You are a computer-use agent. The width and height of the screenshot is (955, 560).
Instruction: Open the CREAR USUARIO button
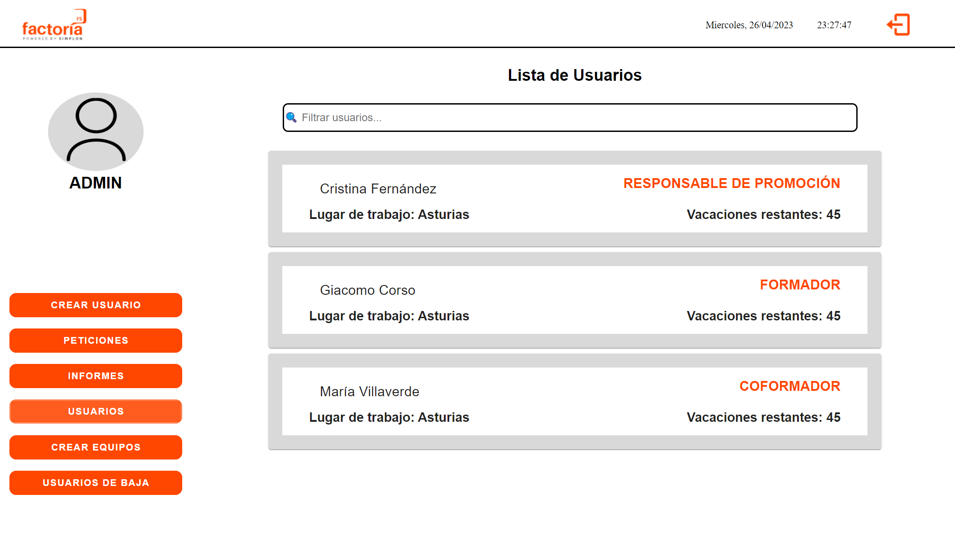(x=96, y=305)
